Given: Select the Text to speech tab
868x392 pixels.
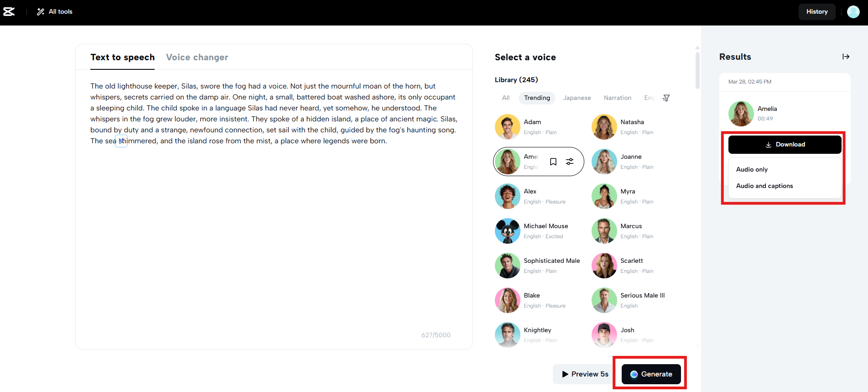Looking at the screenshot, I should (122, 57).
